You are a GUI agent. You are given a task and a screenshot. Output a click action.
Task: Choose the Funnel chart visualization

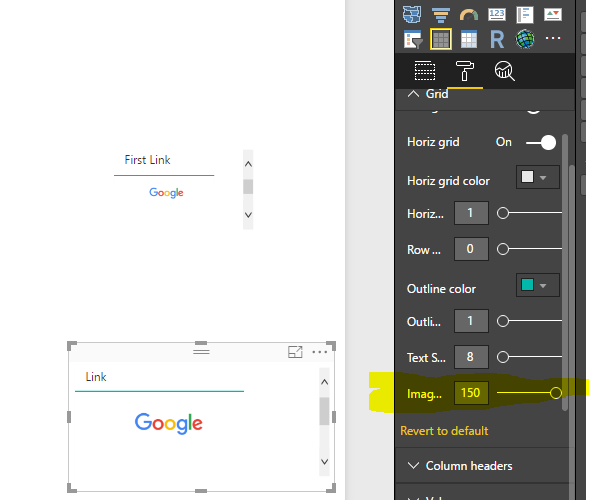point(441,15)
